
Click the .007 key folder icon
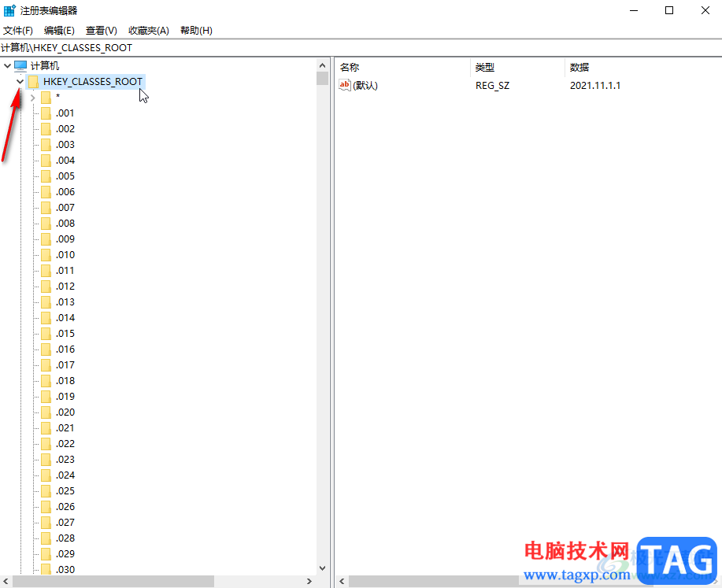point(46,208)
